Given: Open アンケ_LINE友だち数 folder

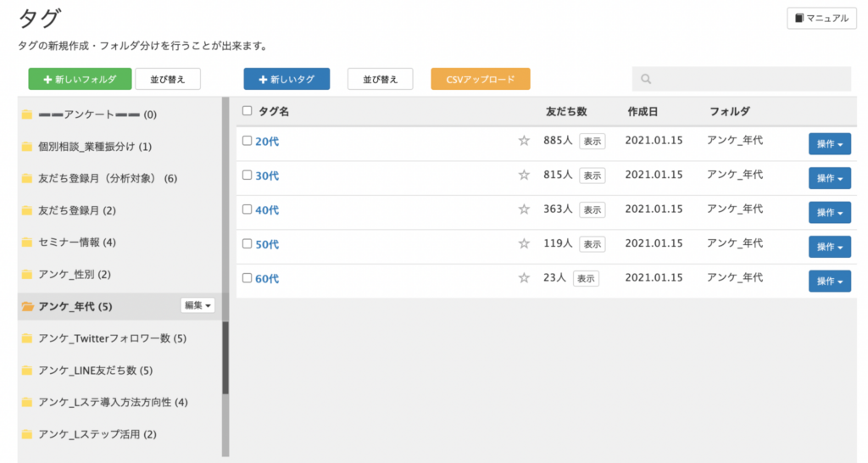Looking at the screenshot, I should (x=95, y=371).
